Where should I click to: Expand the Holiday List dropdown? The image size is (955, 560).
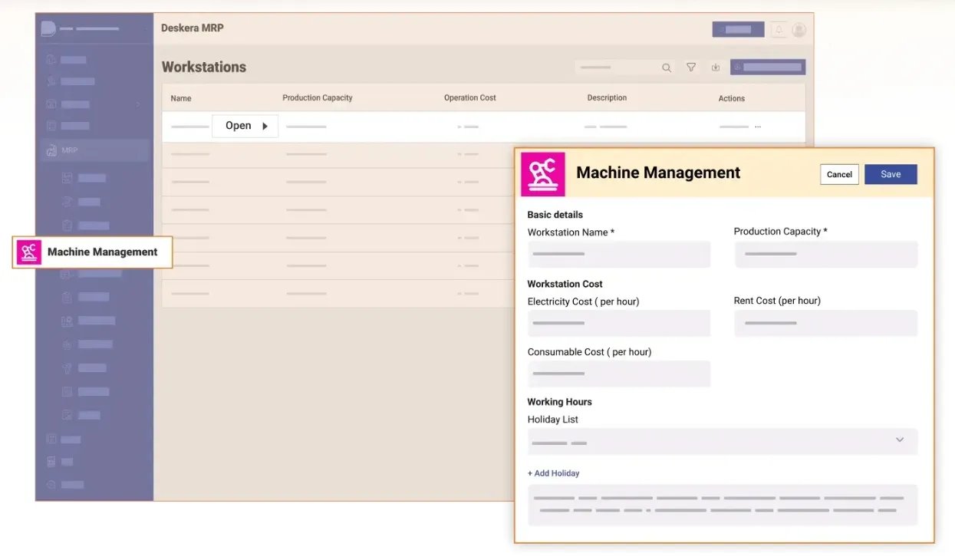899,440
